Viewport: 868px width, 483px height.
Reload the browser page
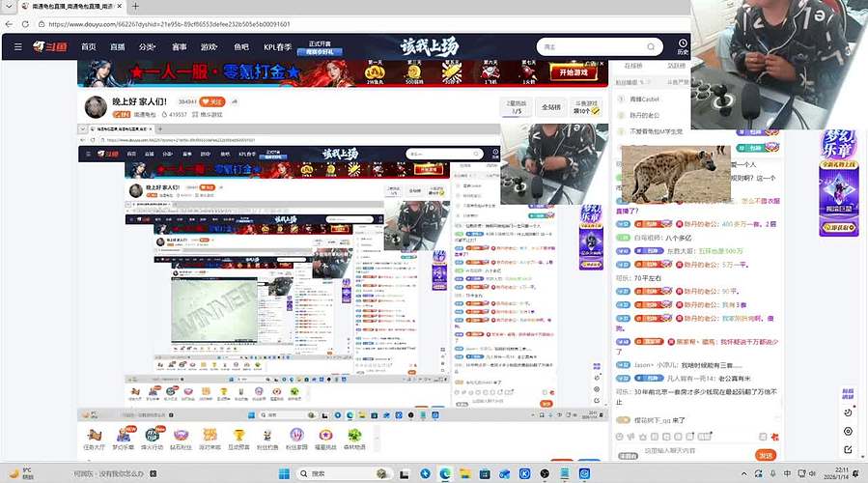(x=25, y=24)
